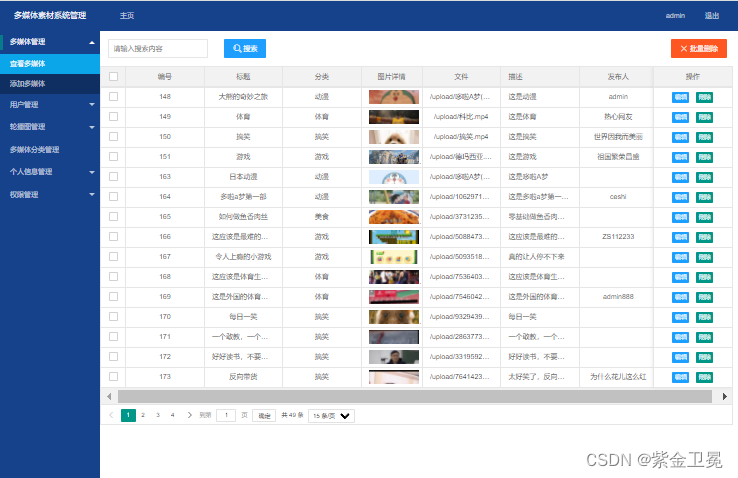Click the green delete button for row 169
This screenshot has height=478, width=738.
[x=704, y=297]
